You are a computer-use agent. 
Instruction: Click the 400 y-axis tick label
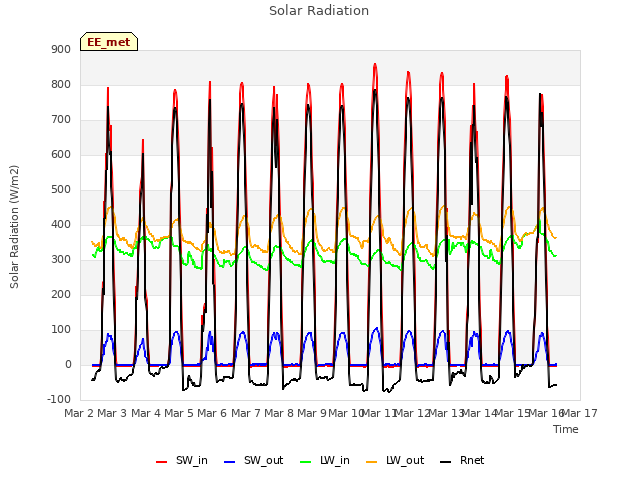point(61,224)
